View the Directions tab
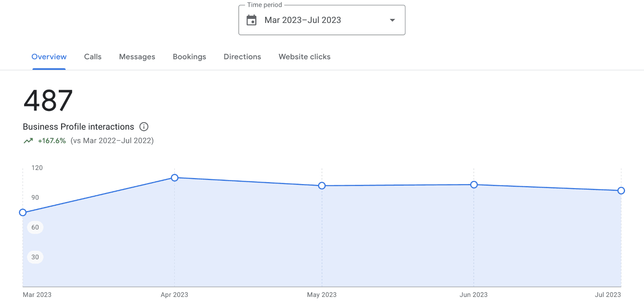This screenshot has width=644, height=301. click(242, 57)
